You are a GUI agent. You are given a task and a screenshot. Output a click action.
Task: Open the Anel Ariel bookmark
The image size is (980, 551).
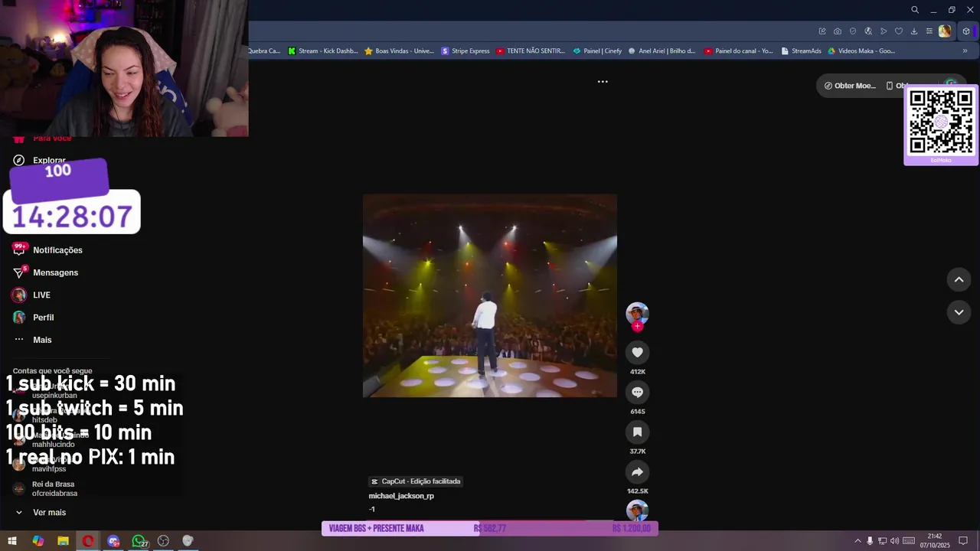click(661, 51)
